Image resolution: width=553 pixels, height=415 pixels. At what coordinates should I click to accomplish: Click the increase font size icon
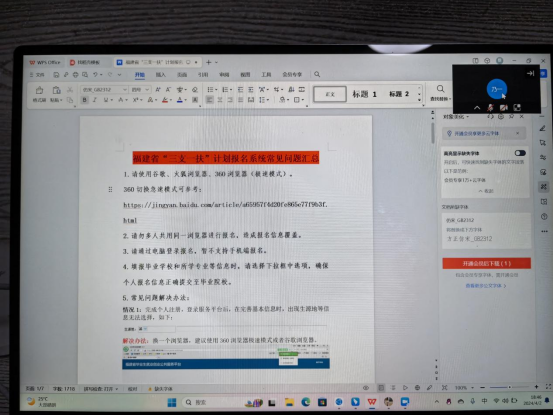click(158, 90)
